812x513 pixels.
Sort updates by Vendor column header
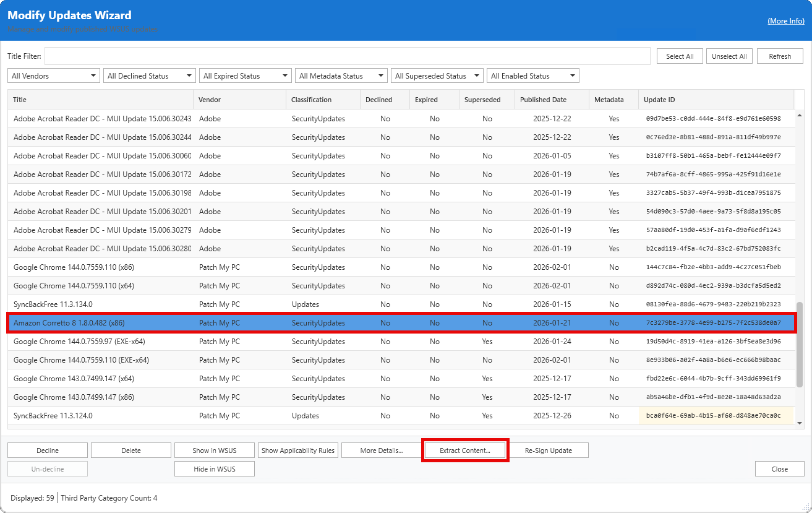pos(210,100)
